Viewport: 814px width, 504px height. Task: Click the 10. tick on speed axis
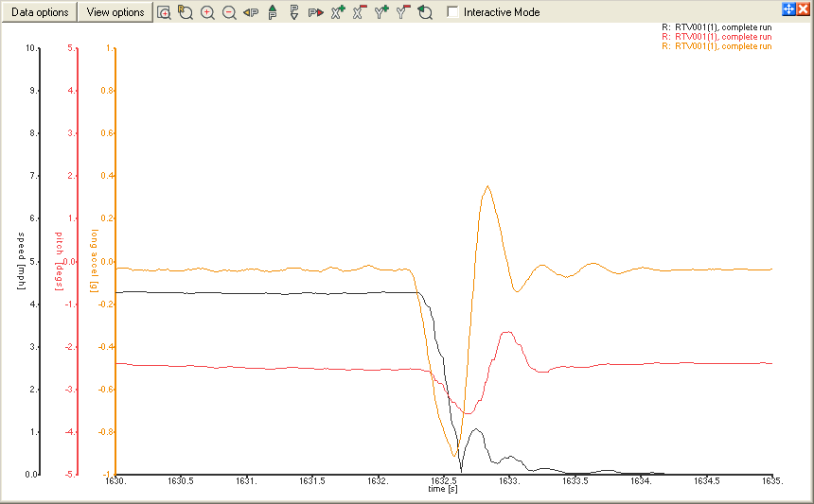(30, 48)
